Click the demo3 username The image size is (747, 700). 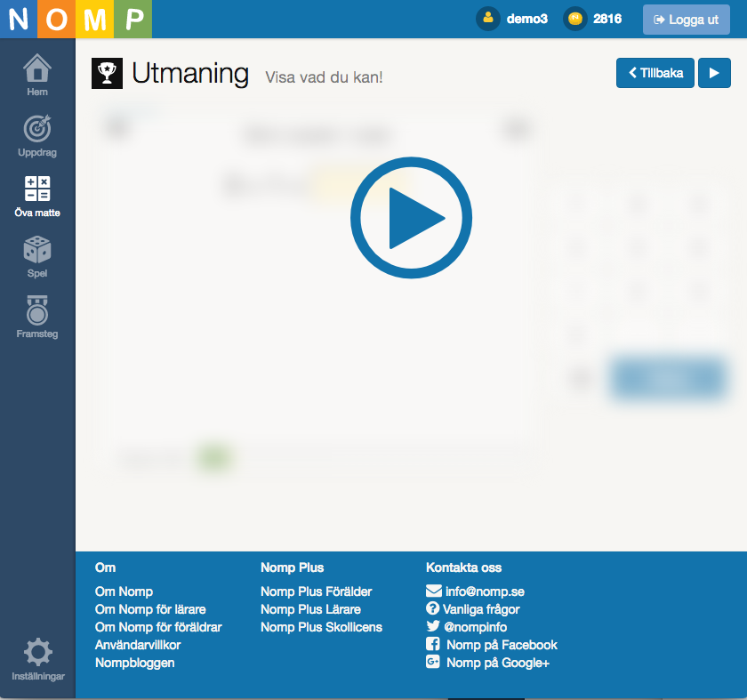coord(526,19)
